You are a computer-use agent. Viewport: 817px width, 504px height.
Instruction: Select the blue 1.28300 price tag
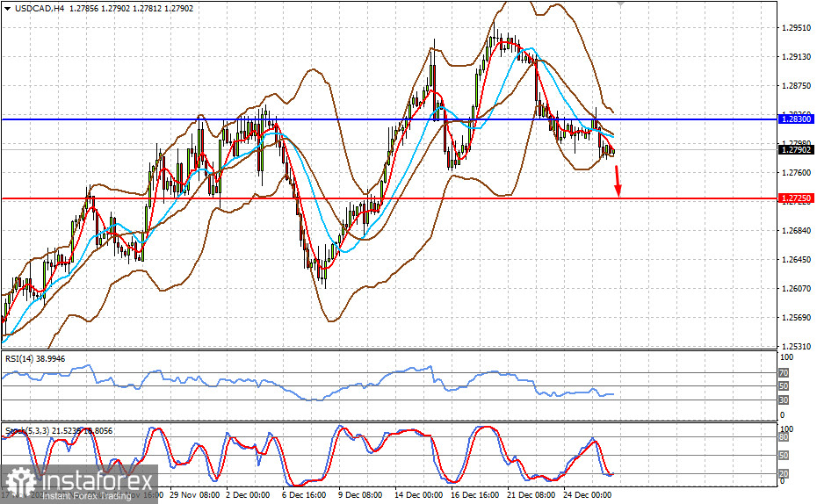796,119
